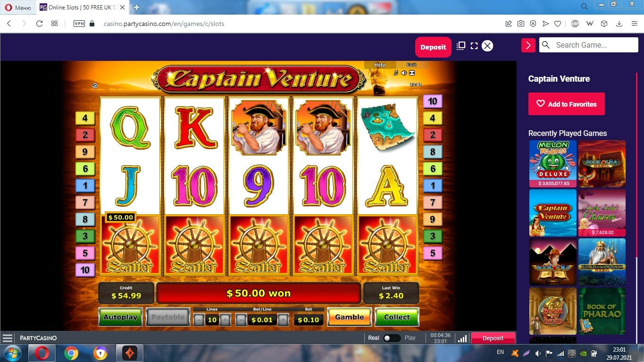Toggle the Real/Play mode switch
The image size is (644, 362).
click(392, 338)
